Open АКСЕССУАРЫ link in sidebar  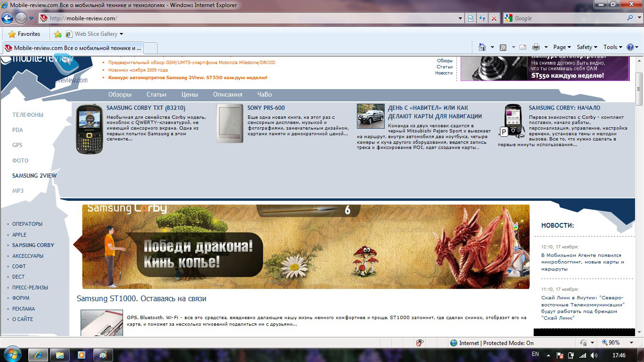click(x=28, y=256)
